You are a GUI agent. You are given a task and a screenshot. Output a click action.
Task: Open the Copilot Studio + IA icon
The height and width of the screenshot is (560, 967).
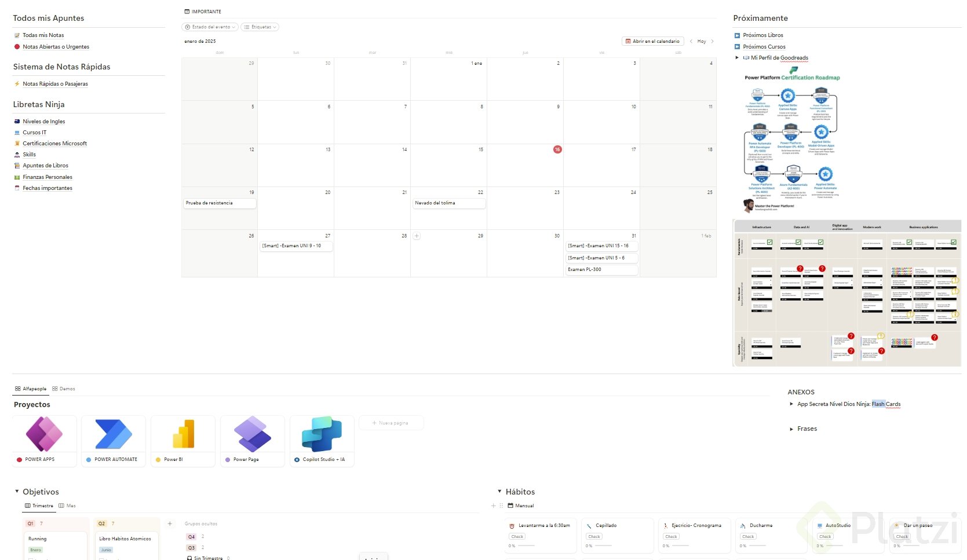(x=322, y=434)
